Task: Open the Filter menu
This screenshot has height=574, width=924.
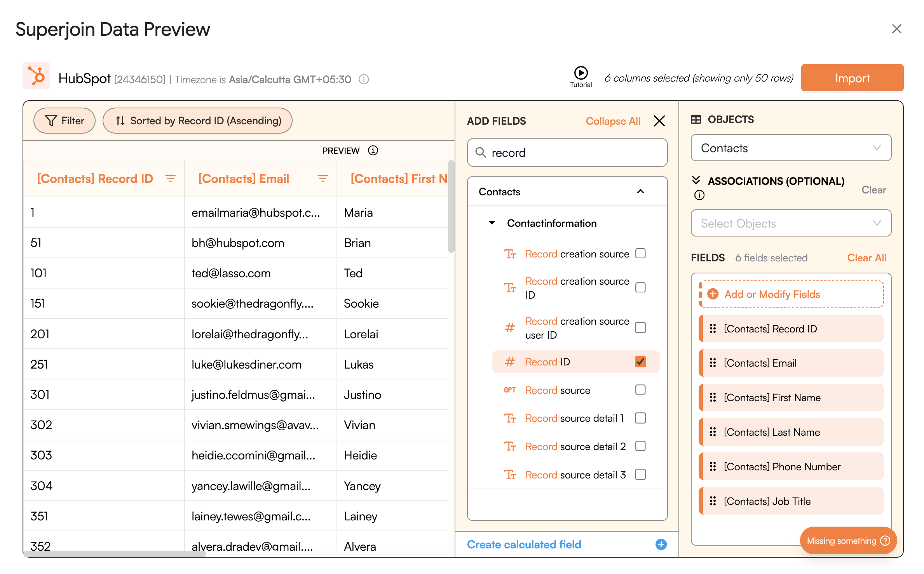Action: (x=65, y=121)
